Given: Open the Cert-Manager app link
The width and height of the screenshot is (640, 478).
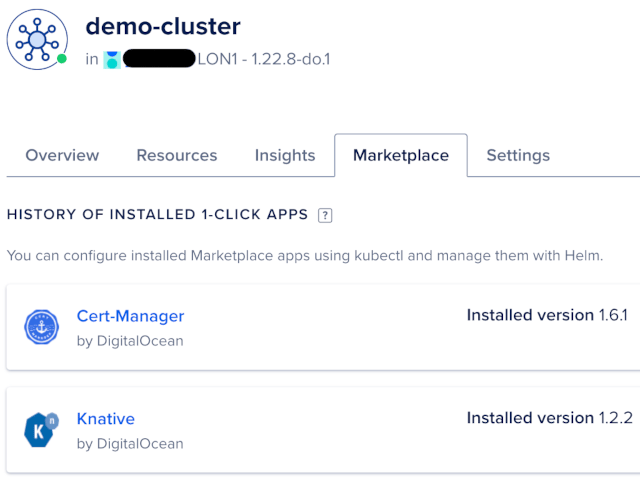Looking at the screenshot, I should (130, 316).
